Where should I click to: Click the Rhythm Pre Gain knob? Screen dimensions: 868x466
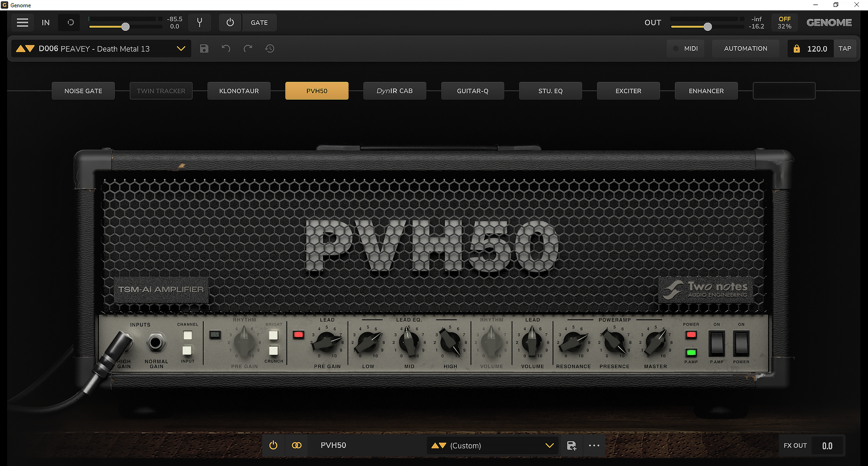tap(245, 343)
